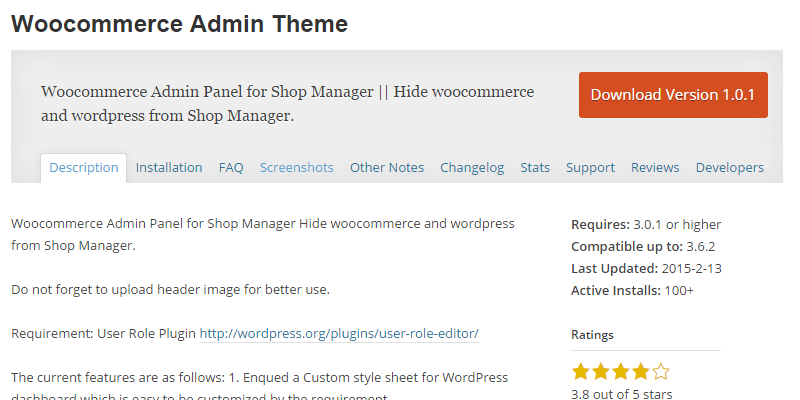
Task: Switch to the Support tab
Action: click(x=590, y=168)
